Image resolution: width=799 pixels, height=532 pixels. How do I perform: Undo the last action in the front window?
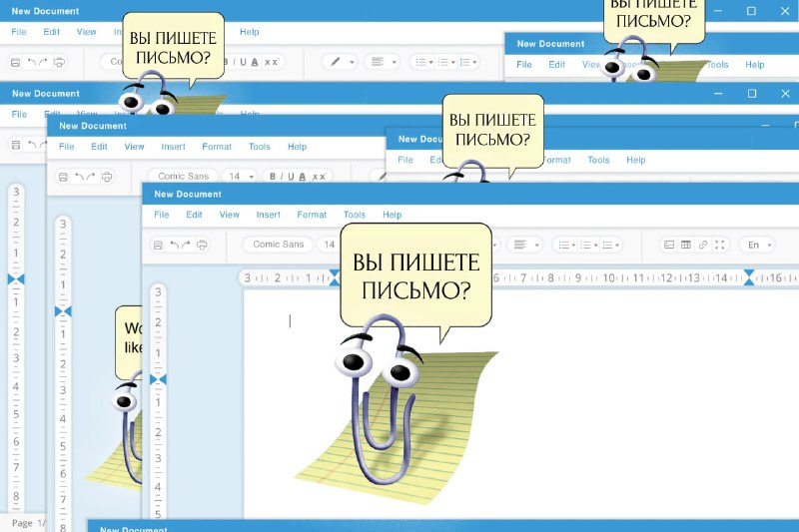point(174,245)
